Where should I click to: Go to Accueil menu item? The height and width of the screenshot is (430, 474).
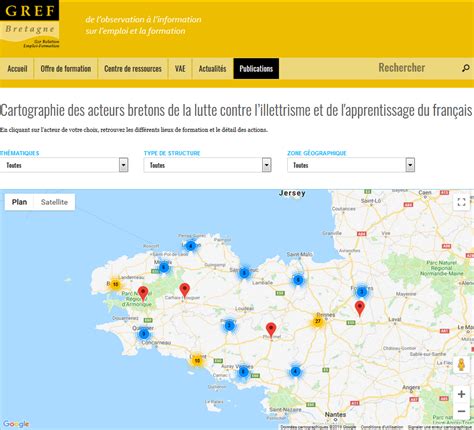tap(17, 69)
